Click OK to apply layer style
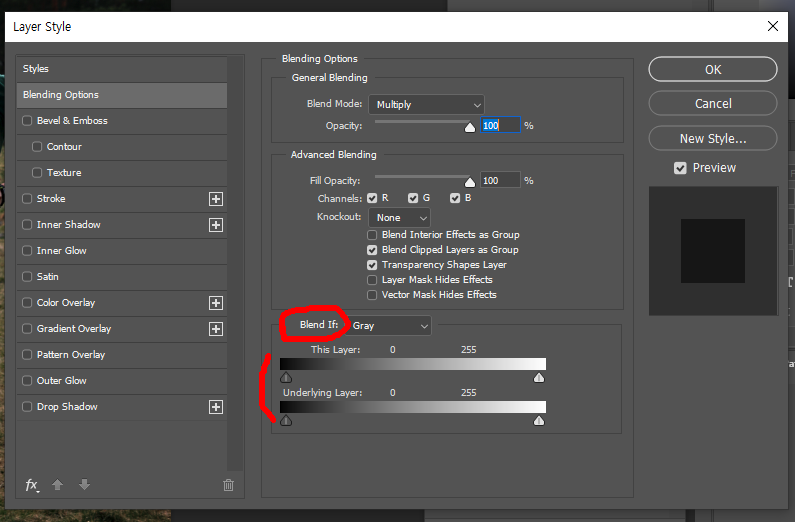The width and height of the screenshot is (795, 522). pos(713,69)
